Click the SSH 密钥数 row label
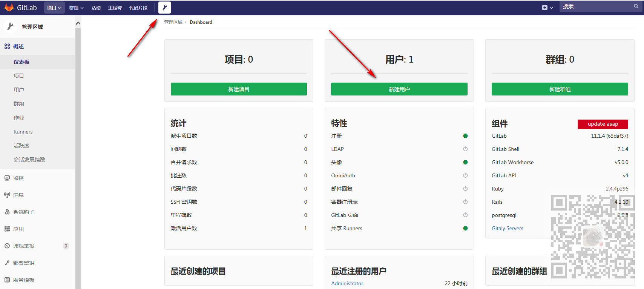 [184, 202]
